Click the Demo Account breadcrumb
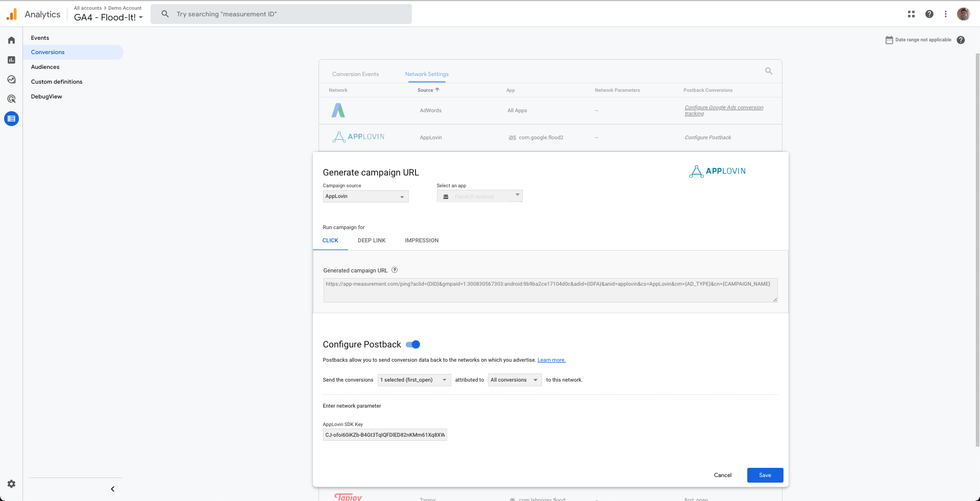The width and height of the screenshot is (980, 501). 125,8
